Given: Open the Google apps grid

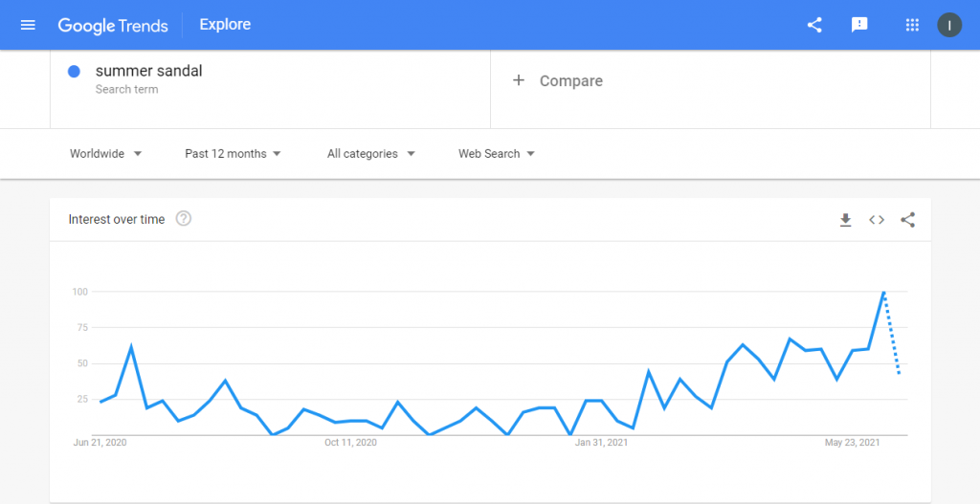Looking at the screenshot, I should pyautogui.click(x=912, y=25).
